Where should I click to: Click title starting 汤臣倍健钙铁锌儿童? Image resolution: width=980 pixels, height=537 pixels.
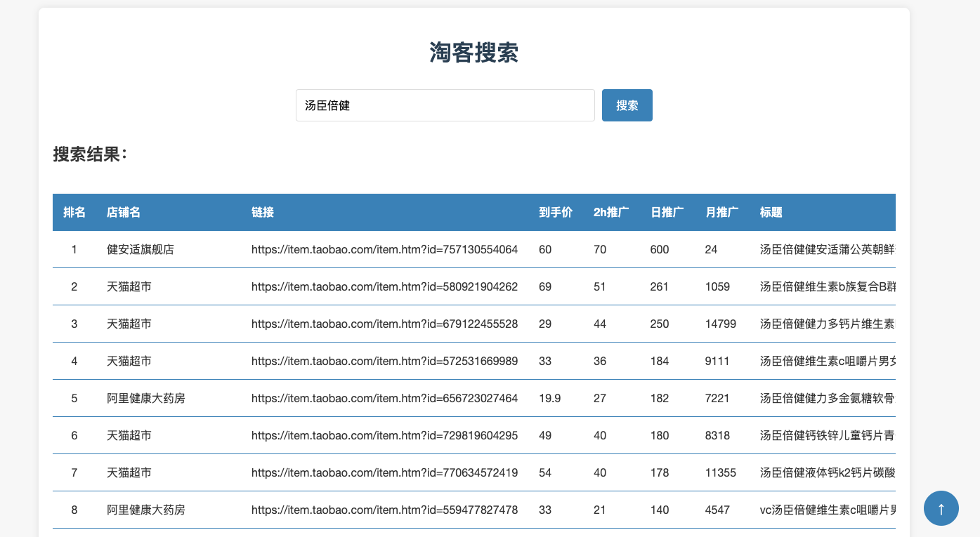[x=828, y=435]
